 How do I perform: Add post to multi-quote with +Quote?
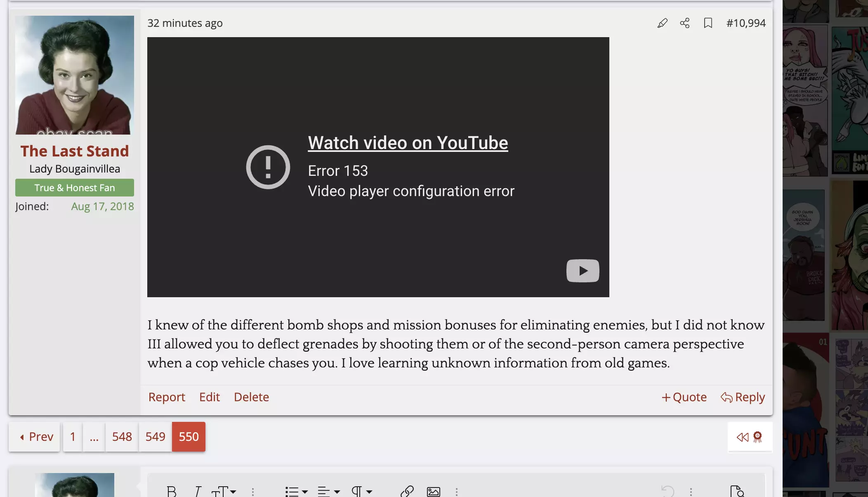pos(684,397)
